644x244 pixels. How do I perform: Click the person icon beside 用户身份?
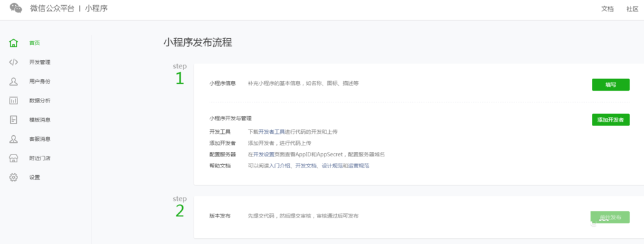pos(14,81)
